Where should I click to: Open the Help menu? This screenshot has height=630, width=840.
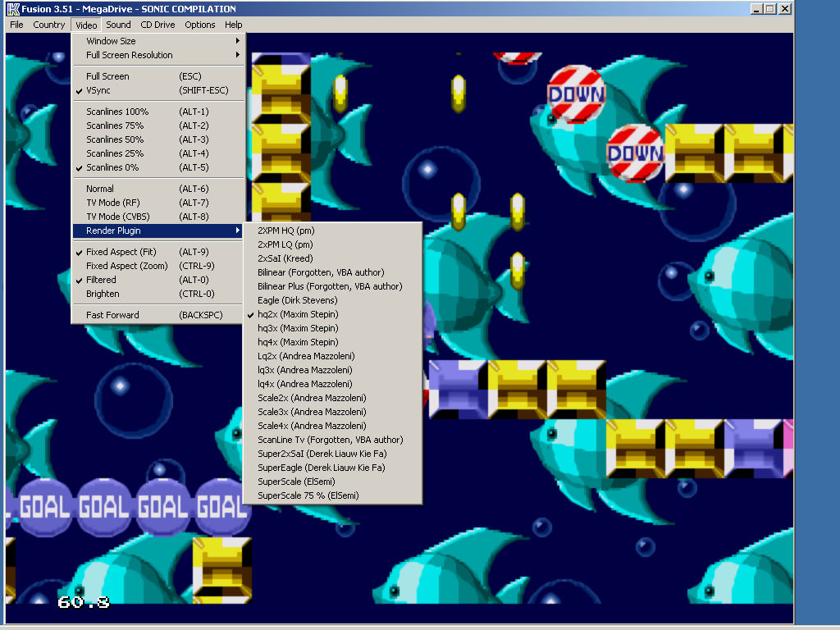[234, 25]
